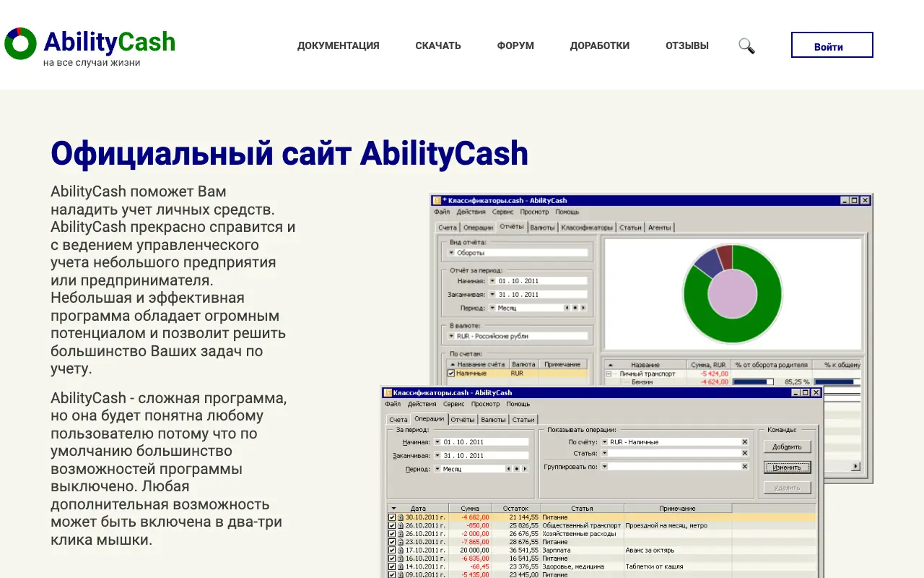This screenshot has width=924, height=578.
Task: Toggle checkbox of Зарплата operation
Action: tap(392, 550)
